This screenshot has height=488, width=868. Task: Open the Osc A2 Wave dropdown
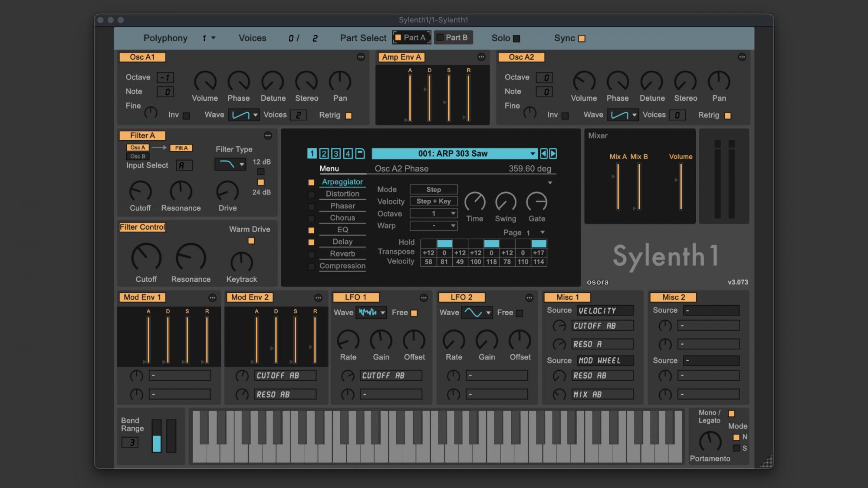click(622, 115)
